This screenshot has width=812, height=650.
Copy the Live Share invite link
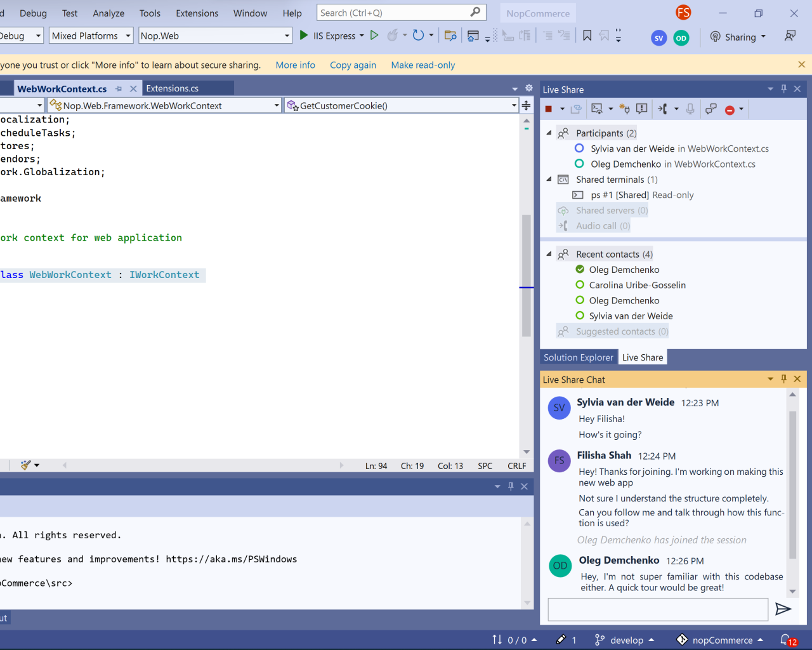coord(576,109)
